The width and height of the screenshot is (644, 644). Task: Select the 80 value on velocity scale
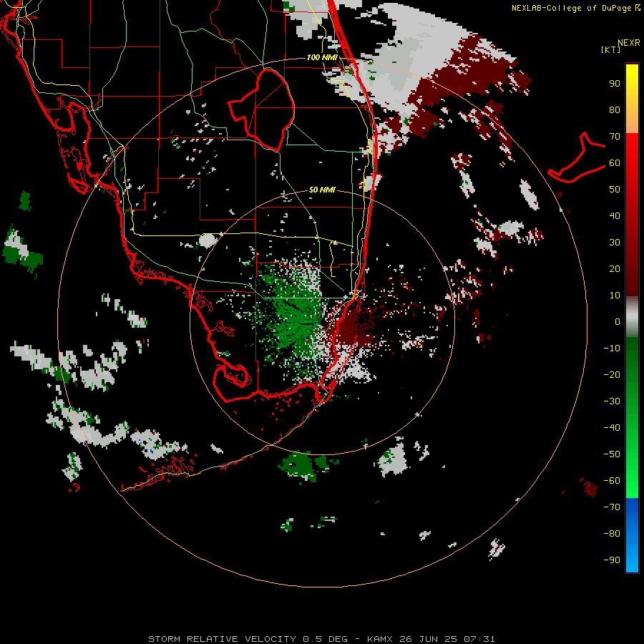[615, 109]
